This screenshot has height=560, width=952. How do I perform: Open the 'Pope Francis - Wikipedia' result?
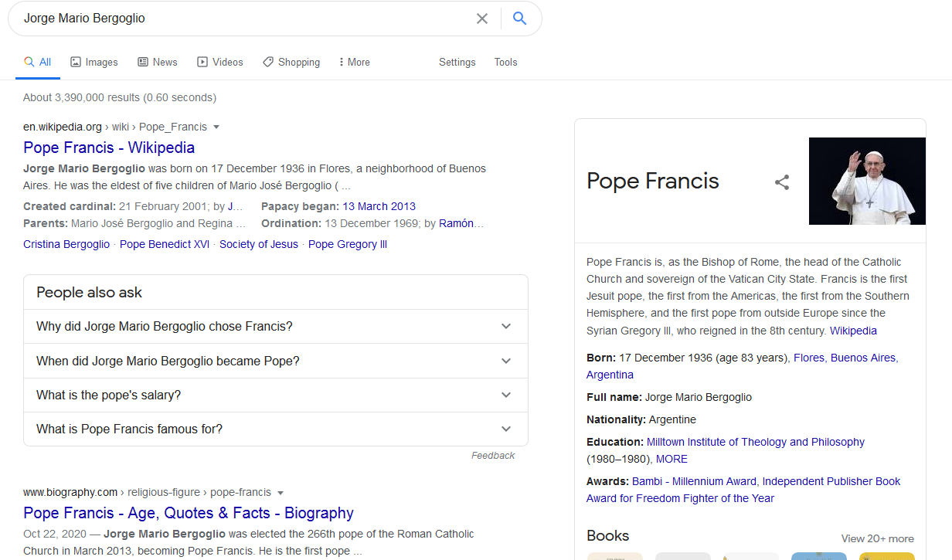(x=109, y=148)
